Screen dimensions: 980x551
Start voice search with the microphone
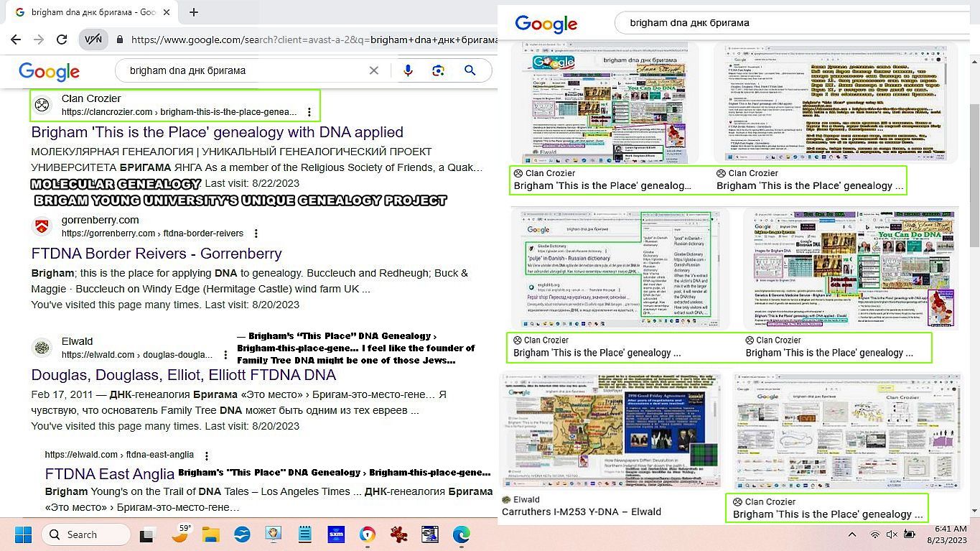408,70
